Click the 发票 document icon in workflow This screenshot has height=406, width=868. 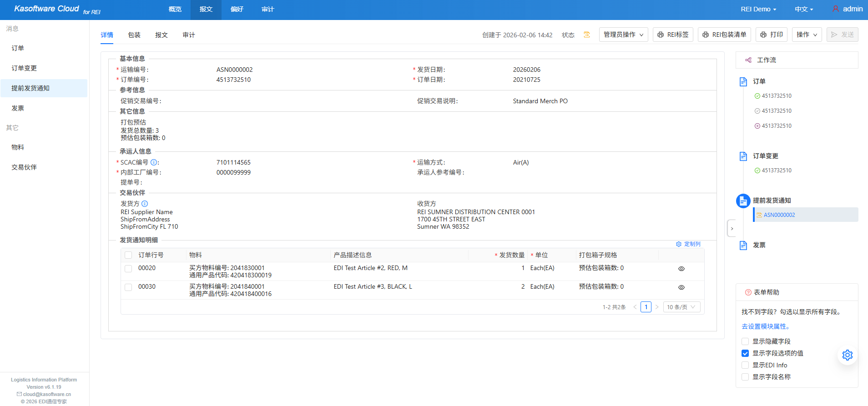(x=743, y=245)
